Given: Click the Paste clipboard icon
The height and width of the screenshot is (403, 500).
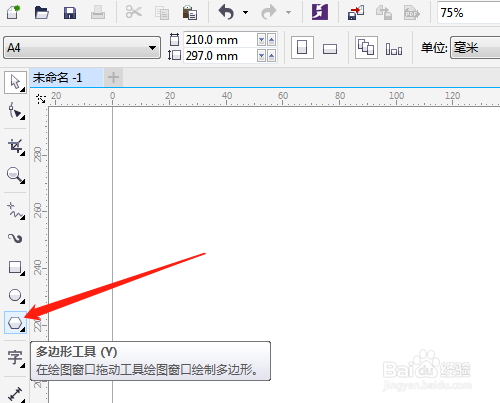Looking at the screenshot, I should tap(190, 13).
